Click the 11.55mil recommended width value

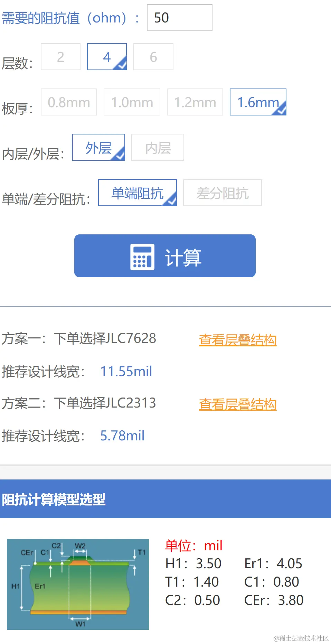126,371
